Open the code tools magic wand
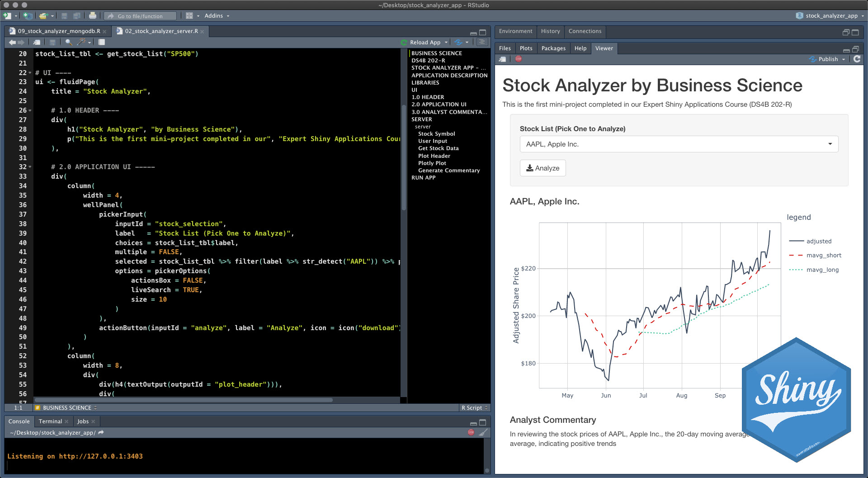 click(82, 42)
